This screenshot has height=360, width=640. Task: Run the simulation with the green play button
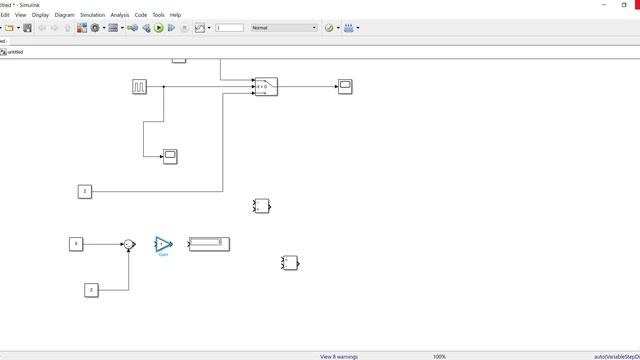(159, 28)
